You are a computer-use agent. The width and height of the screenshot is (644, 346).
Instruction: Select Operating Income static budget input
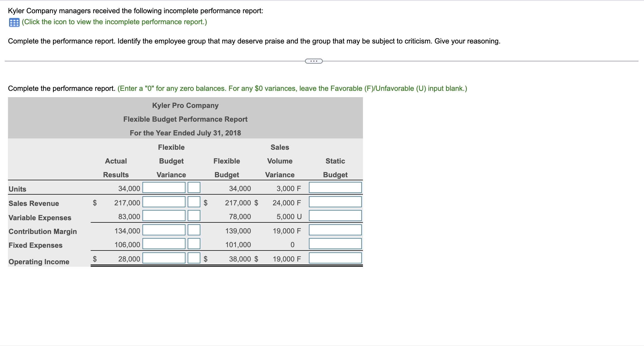[x=335, y=258]
